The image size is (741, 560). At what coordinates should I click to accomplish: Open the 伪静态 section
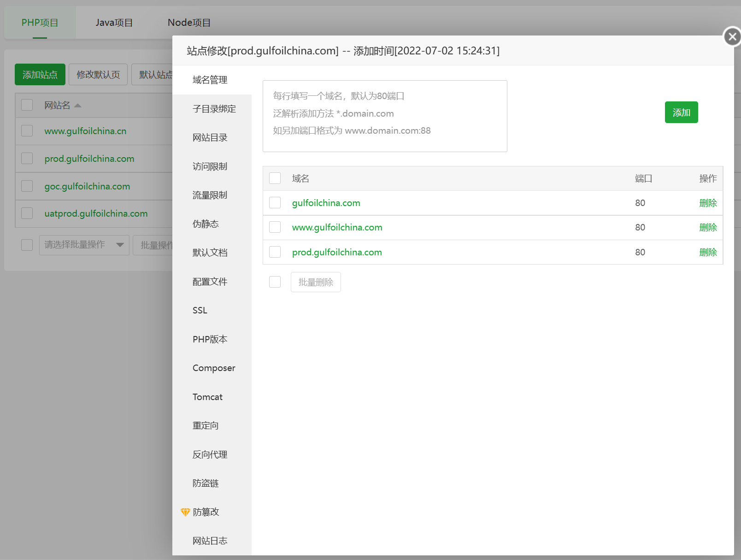(212, 224)
